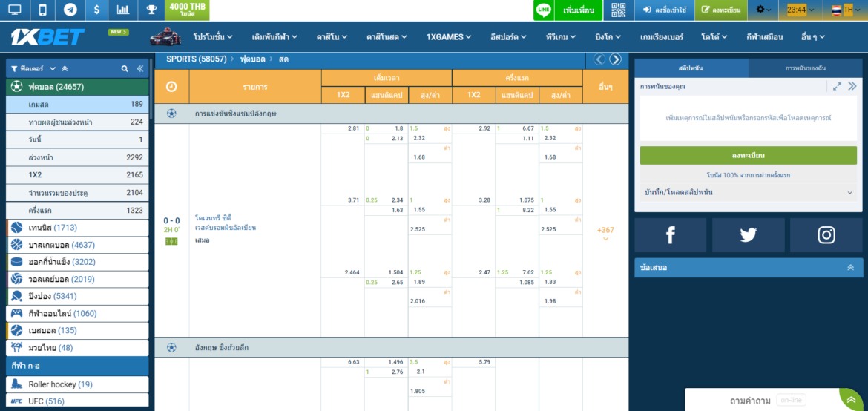Open the Facebook icon
This screenshot has width=868, height=411.
click(671, 235)
